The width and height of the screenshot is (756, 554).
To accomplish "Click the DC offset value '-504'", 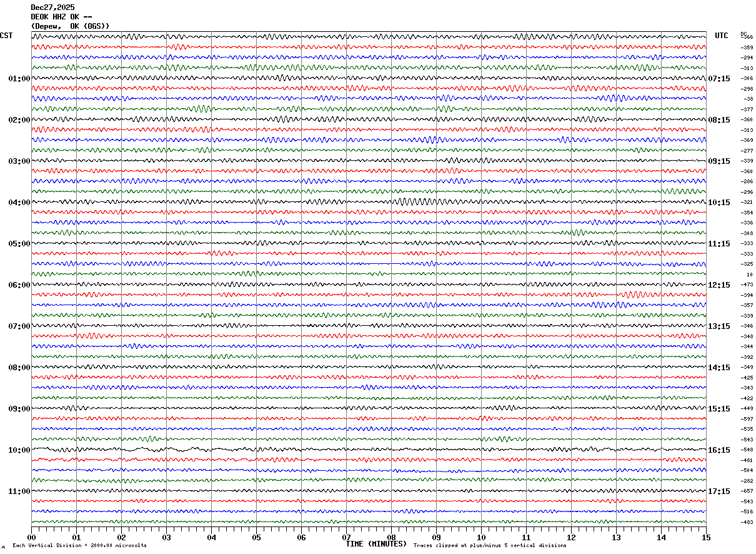I will (x=747, y=471).
